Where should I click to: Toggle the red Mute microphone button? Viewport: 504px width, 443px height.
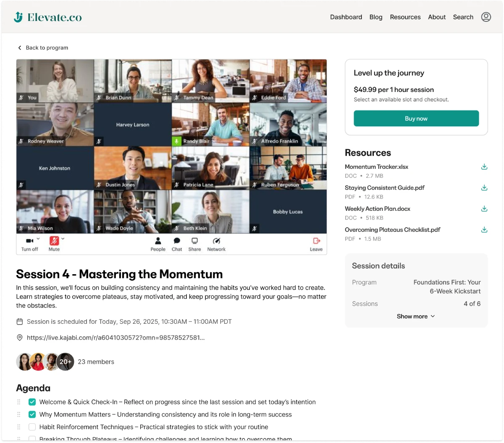coord(54,241)
